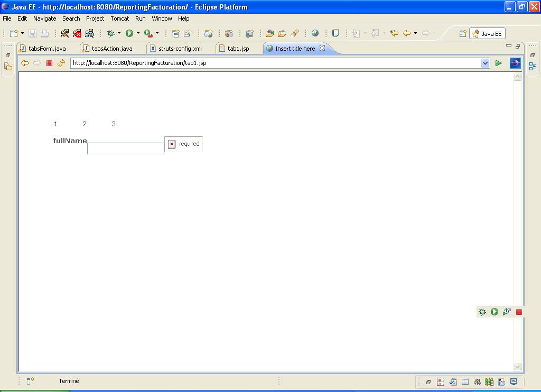
Task: Minimize the editor area
Action: [509, 46]
